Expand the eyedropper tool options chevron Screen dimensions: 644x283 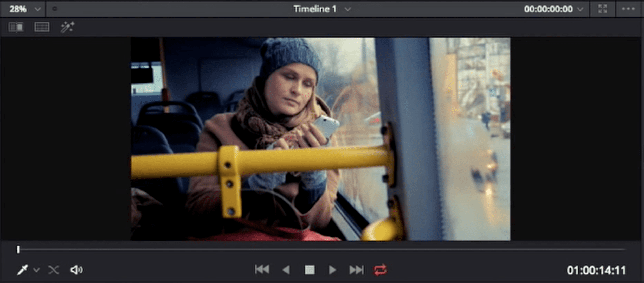coord(36,271)
